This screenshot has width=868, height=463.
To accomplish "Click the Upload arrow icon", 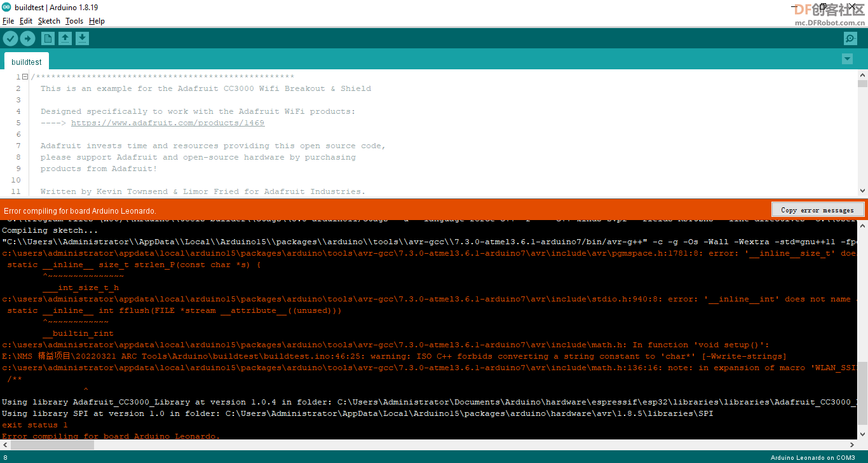I will click(x=27, y=39).
